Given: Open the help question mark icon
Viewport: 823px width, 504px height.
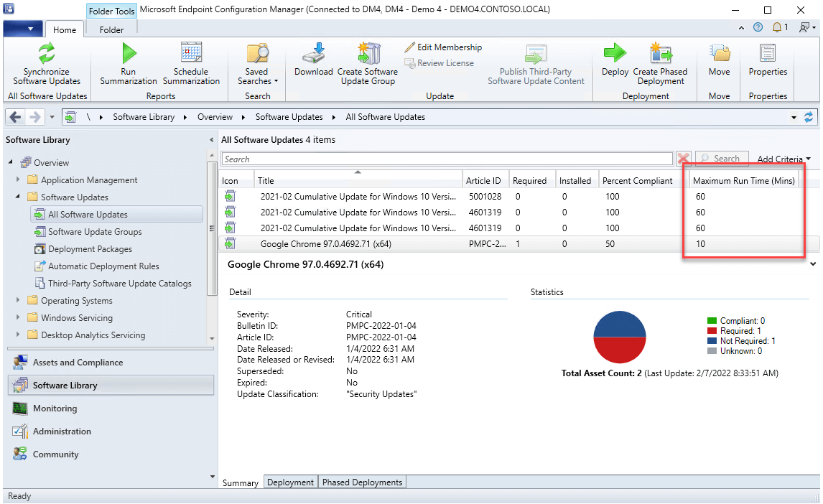Looking at the screenshot, I should pos(758,27).
